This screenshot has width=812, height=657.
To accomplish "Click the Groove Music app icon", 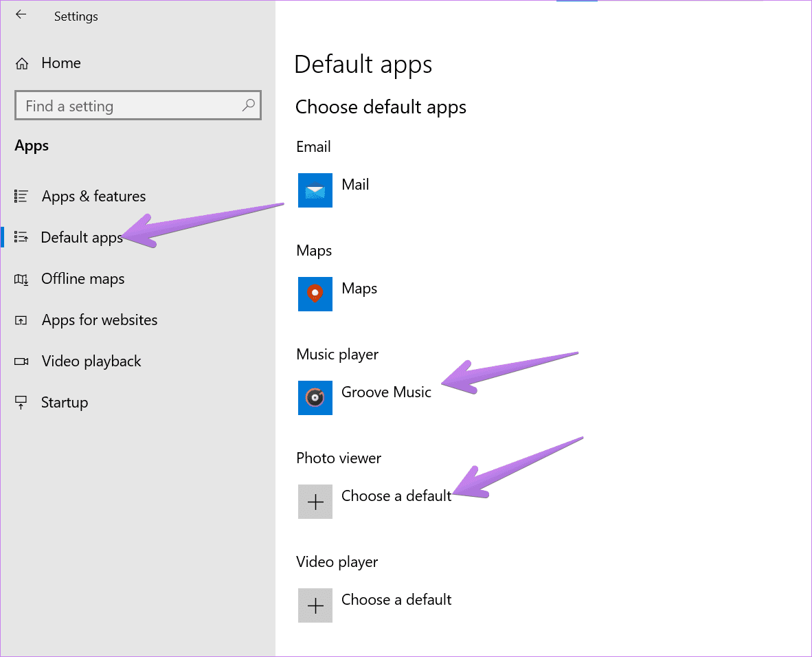I will 315,398.
